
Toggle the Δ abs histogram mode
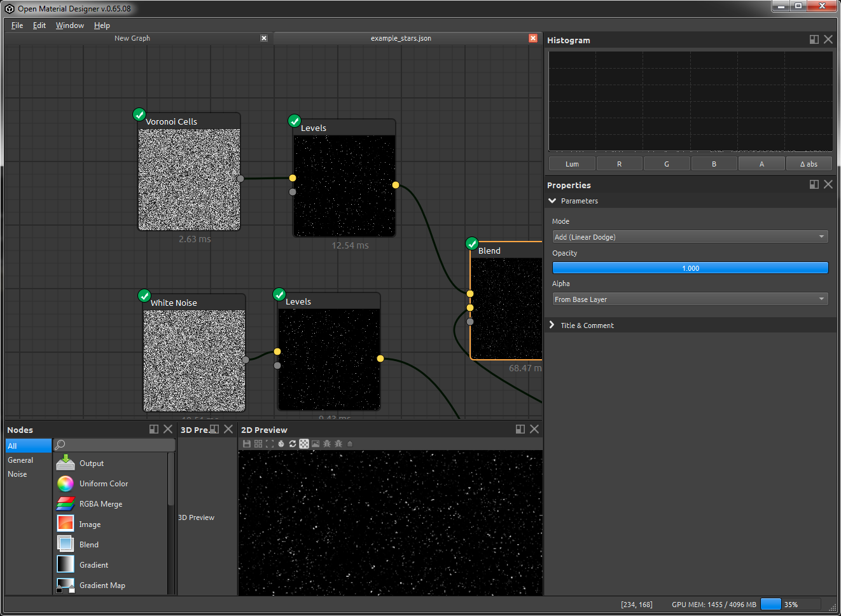point(809,164)
